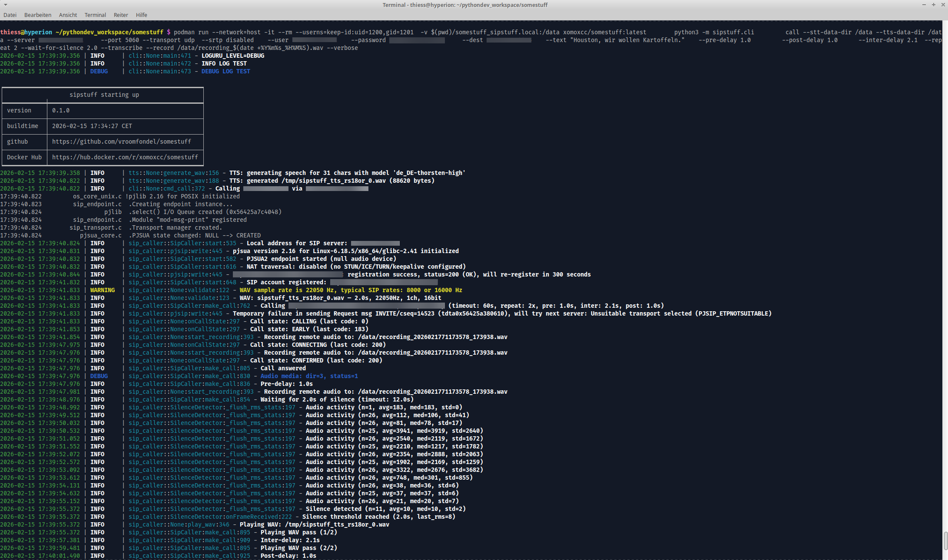Close the terminal window
This screenshot has height=560, width=948.
[x=943, y=5]
